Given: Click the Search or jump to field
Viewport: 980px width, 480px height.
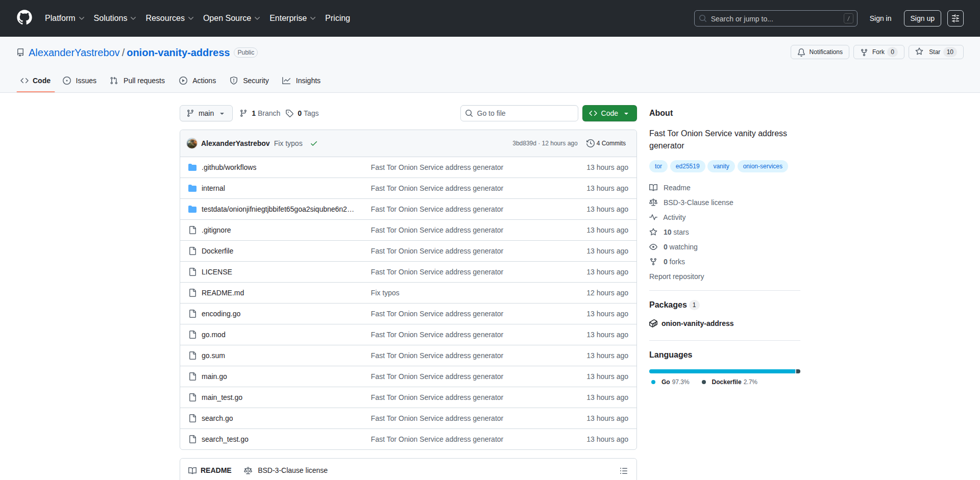Looking at the screenshot, I should (775, 18).
